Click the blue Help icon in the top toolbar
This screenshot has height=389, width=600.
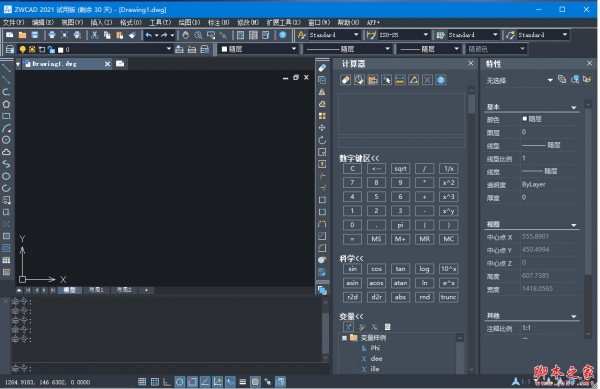(282, 35)
